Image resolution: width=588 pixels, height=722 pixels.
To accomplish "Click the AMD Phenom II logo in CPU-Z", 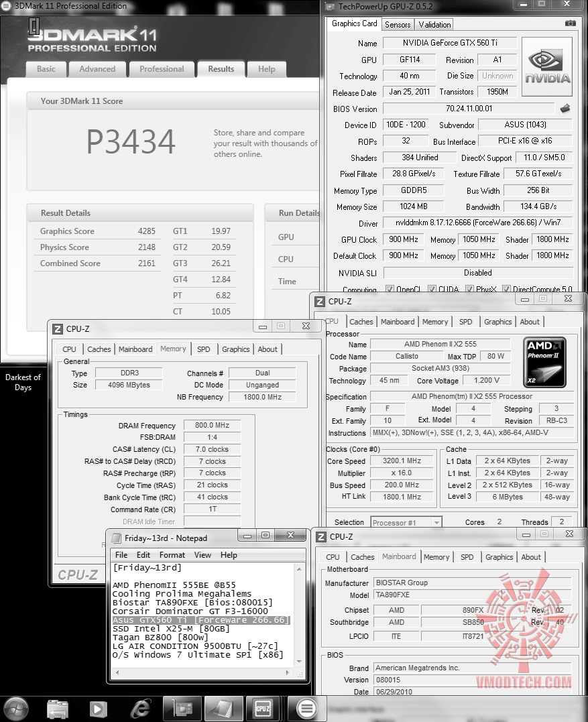I will pos(544,363).
